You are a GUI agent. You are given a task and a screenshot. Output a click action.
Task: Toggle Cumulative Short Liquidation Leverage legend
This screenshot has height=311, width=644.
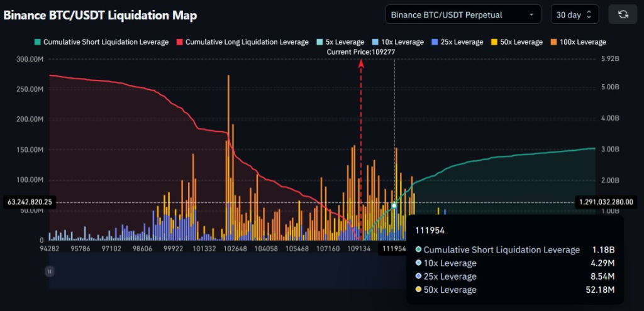tap(101, 42)
